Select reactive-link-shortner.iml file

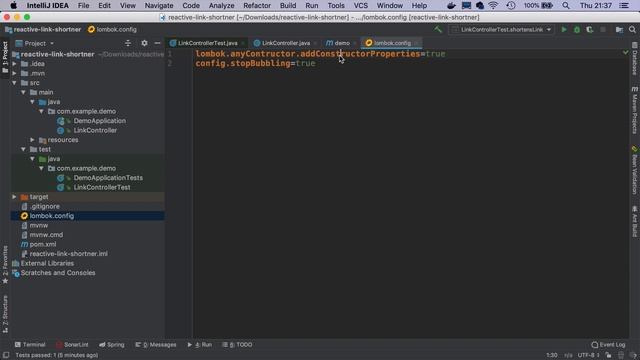click(69, 254)
